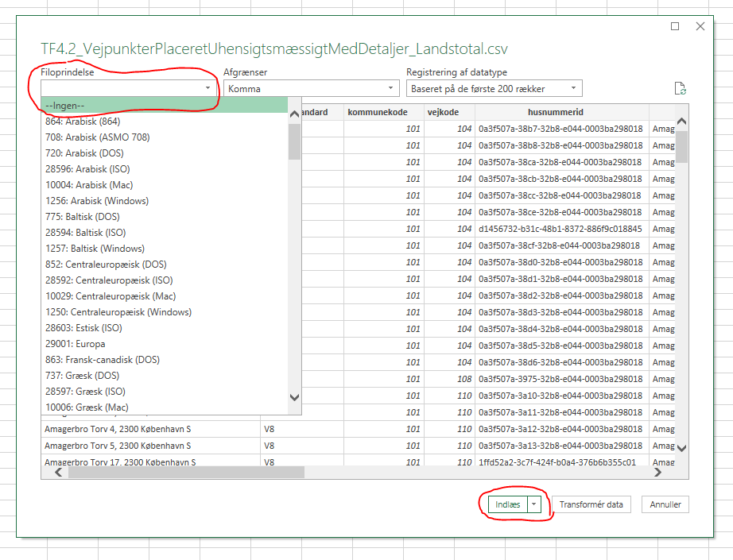Click the Indlæs button
733x560 pixels.
point(508,504)
